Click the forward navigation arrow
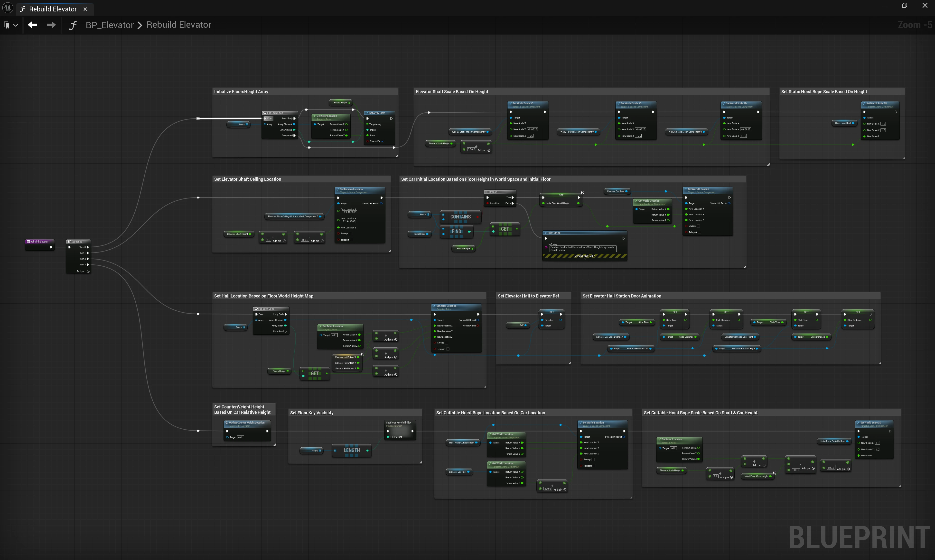935x560 pixels. (x=51, y=25)
